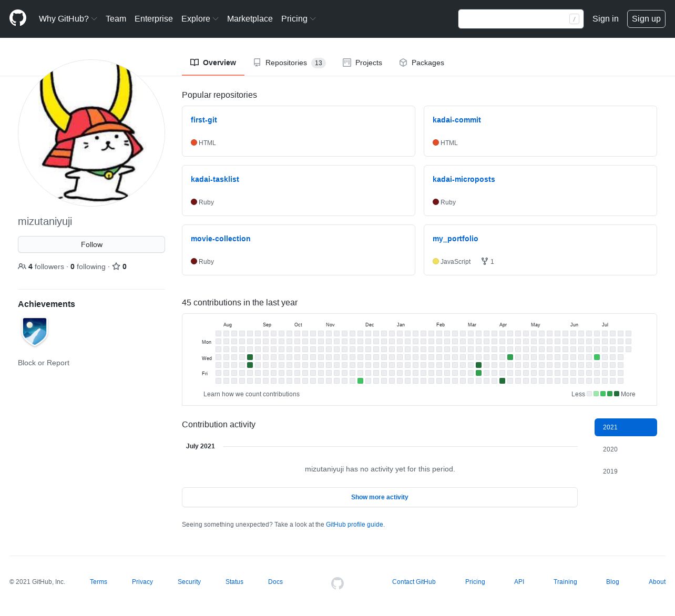675x616 pixels.
Task: Open Pricing in the footer
Action: [475, 582]
